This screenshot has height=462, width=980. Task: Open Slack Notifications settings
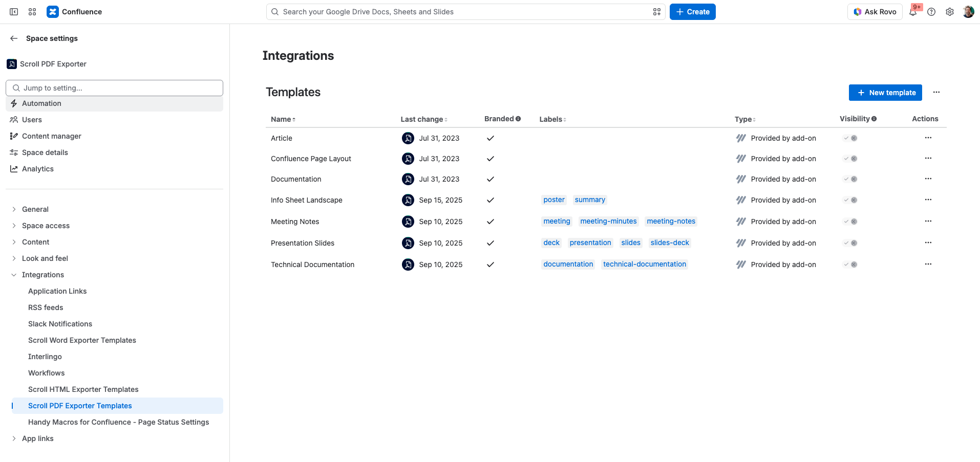[x=60, y=324]
